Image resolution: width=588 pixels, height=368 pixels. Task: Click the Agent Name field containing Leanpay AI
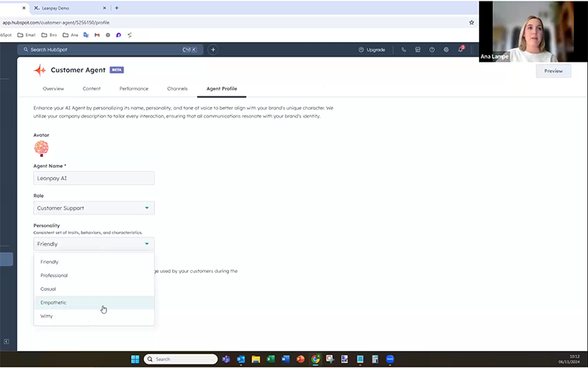pyautogui.click(x=94, y=178)
